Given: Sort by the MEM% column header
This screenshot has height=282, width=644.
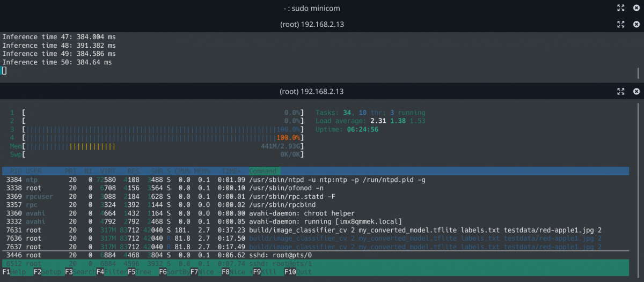Looking at the screenshot, I should pyautogui.click(x=202, y=171).
